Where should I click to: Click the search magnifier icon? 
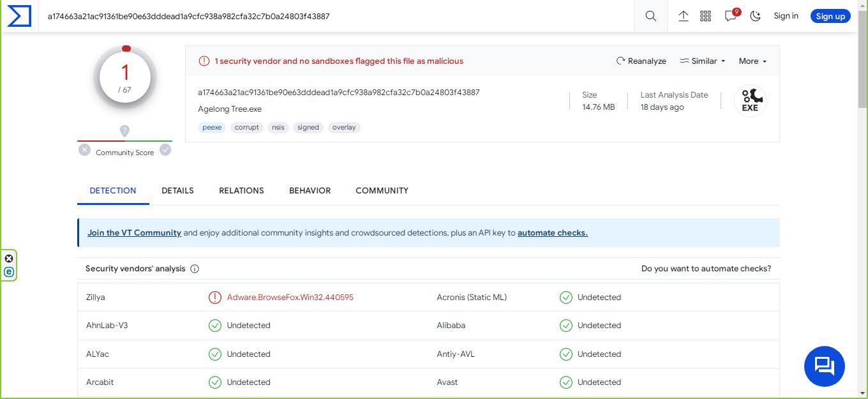650,16
